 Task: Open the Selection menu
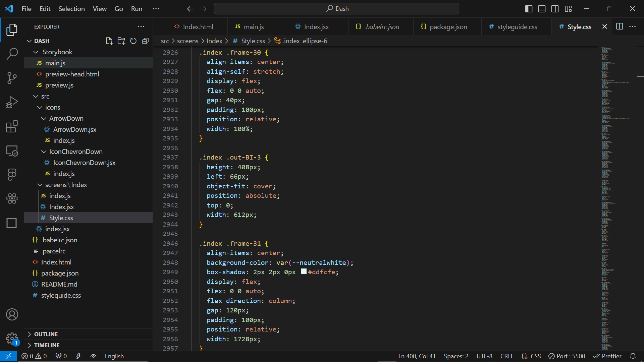(71, 9)
